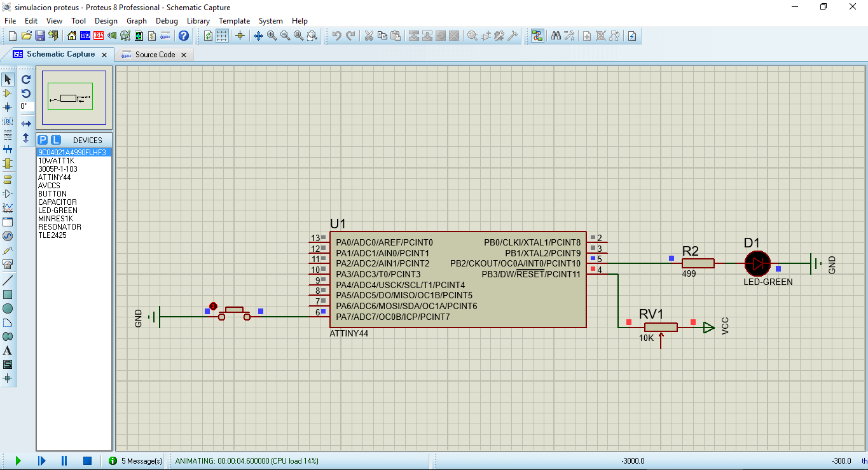
Task: Click the Undo arrow icon
Action: click(336, 36)
